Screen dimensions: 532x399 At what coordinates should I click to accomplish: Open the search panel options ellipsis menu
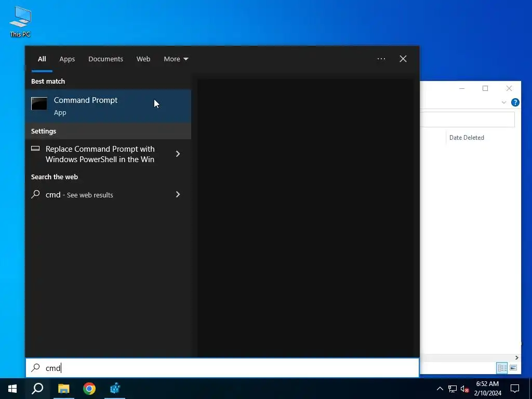click(381, 59)
